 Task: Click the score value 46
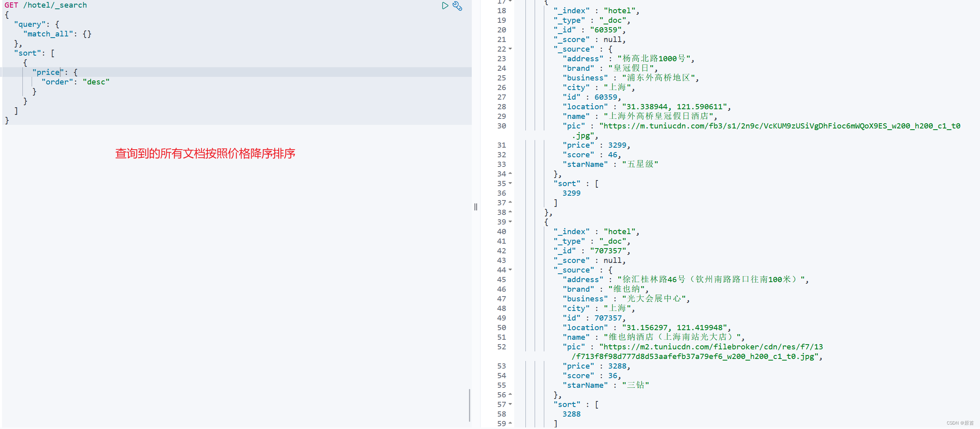pyautogui.click(x=612, y=155)
